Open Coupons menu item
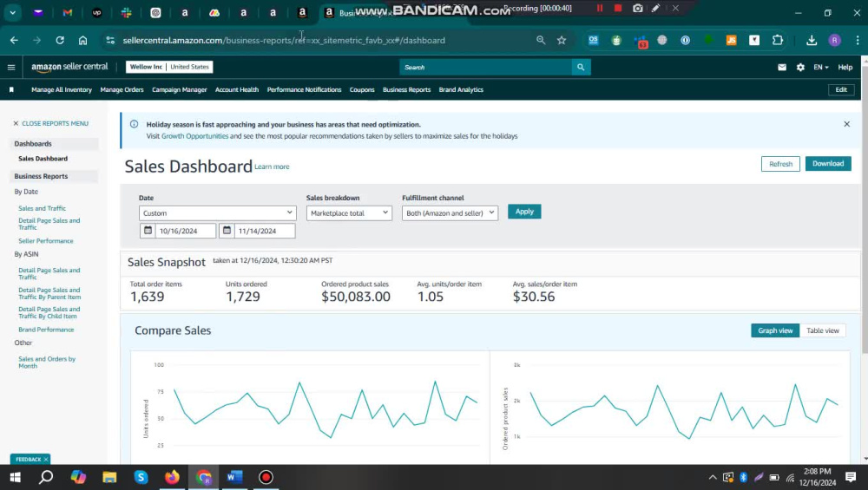Image resolution: width=868 pixels, height=490 pixels. tap(362, 89)
